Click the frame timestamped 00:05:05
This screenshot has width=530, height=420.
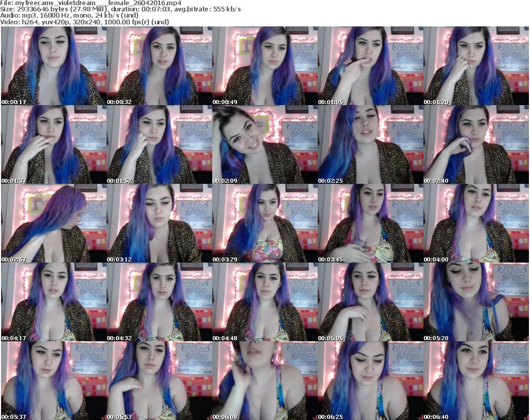[371, 302]
